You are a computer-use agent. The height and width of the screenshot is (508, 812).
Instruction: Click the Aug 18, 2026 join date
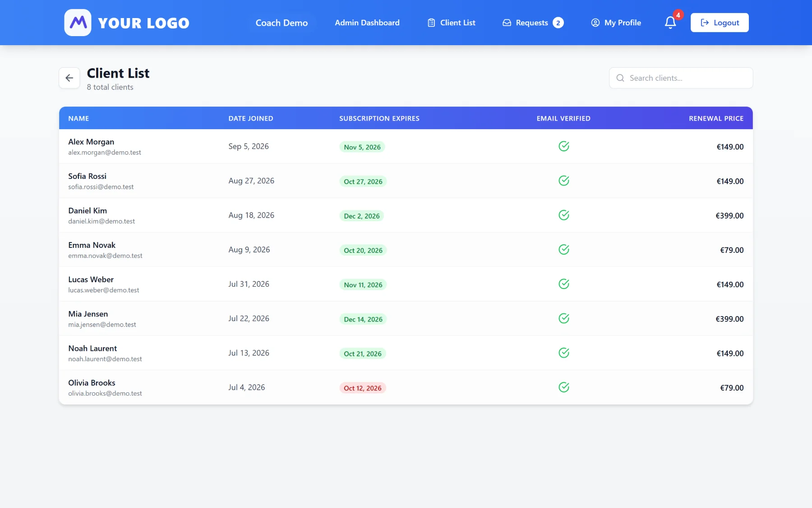[251, 215]
